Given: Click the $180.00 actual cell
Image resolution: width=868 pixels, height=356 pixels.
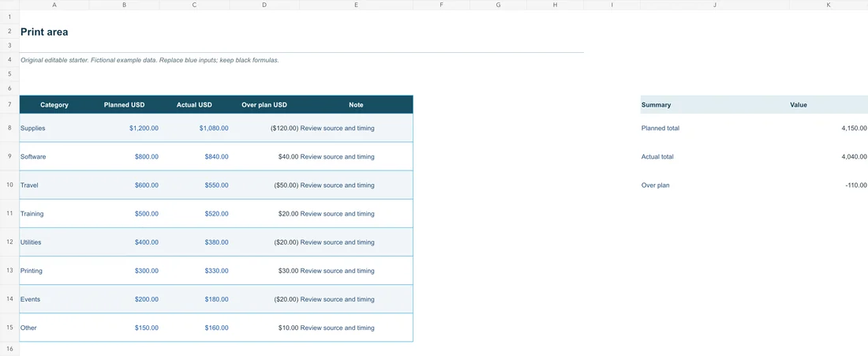Looking at the screenshot, I should click(x=194, y=299).
